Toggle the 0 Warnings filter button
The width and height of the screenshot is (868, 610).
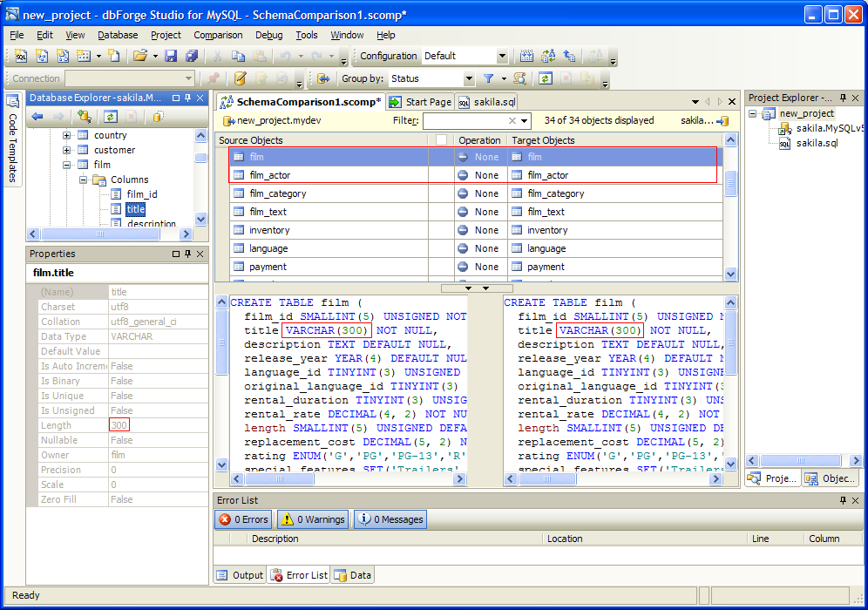click(x=314, y=519)
